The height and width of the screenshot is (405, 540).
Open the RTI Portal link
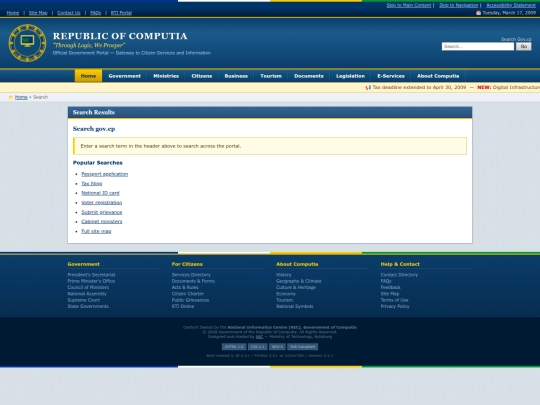tap(121, 13)
